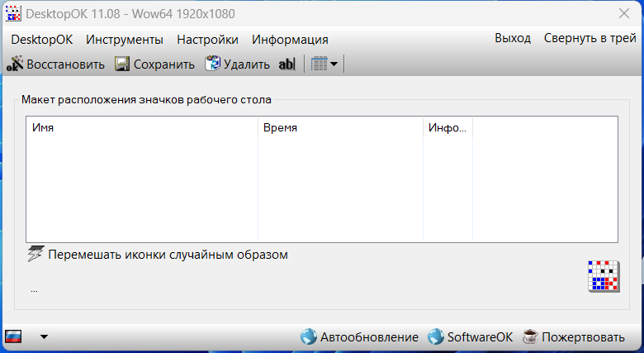This screenshot has height=353, width=644.
Task: Open the Автообновление link
Action: pyautogui.click(x=369, y=337)
